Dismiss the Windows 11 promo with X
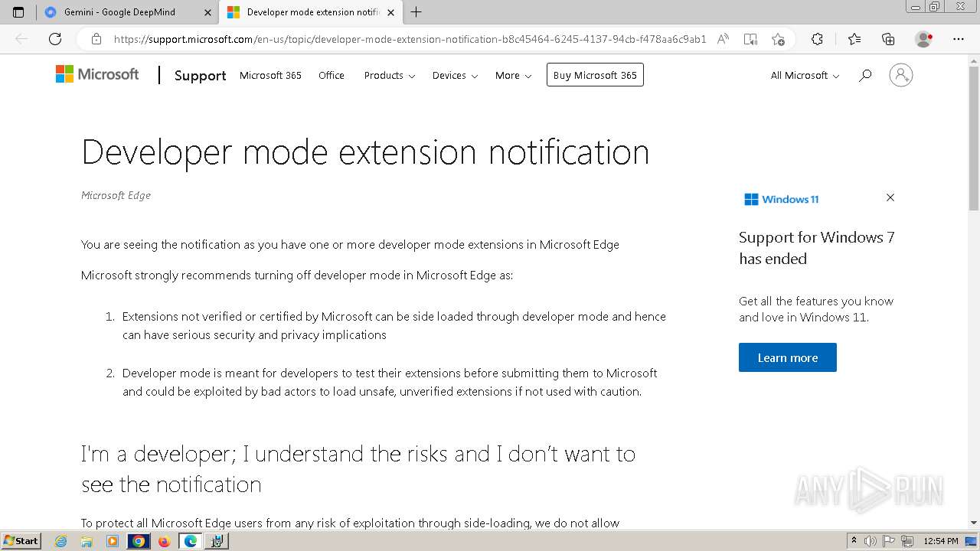Screen dimensions: 980x551 890,197
